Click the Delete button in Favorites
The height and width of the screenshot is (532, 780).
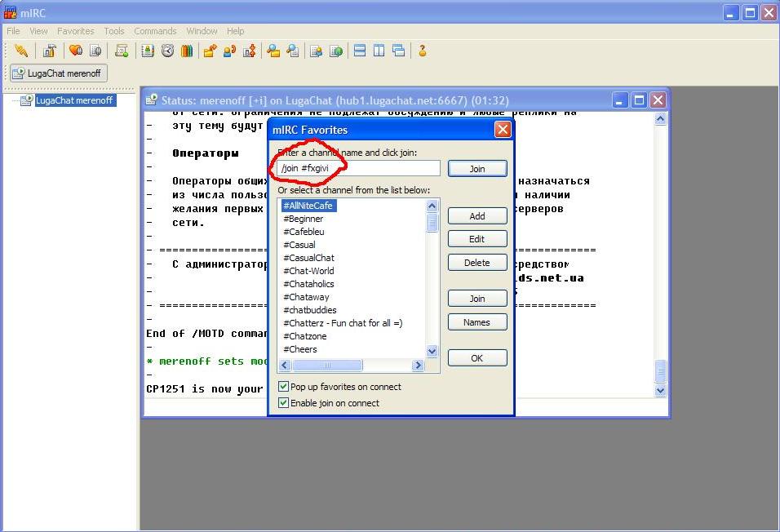pyautogui.click(x=477, y=262)
